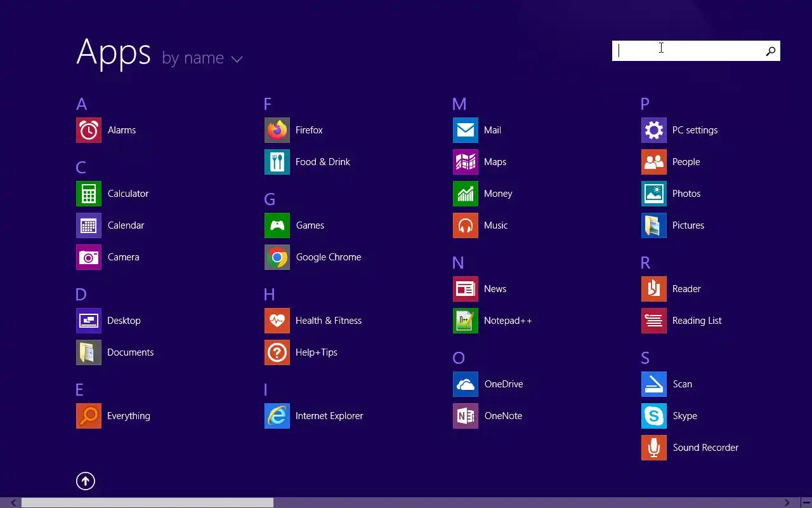Image resolution: width=812 pixels, height=508 pixels.
Task: Click the letter O group header
Action: pyautogui.click(x=459, y=358)
